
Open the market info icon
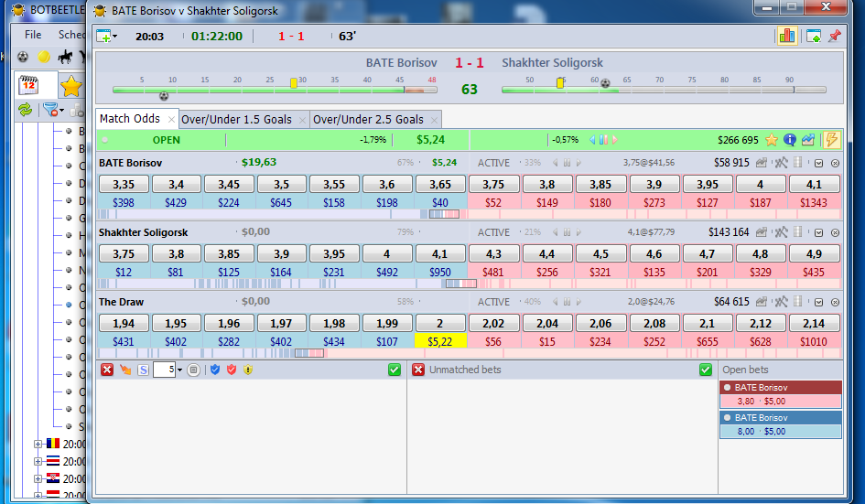790,140
